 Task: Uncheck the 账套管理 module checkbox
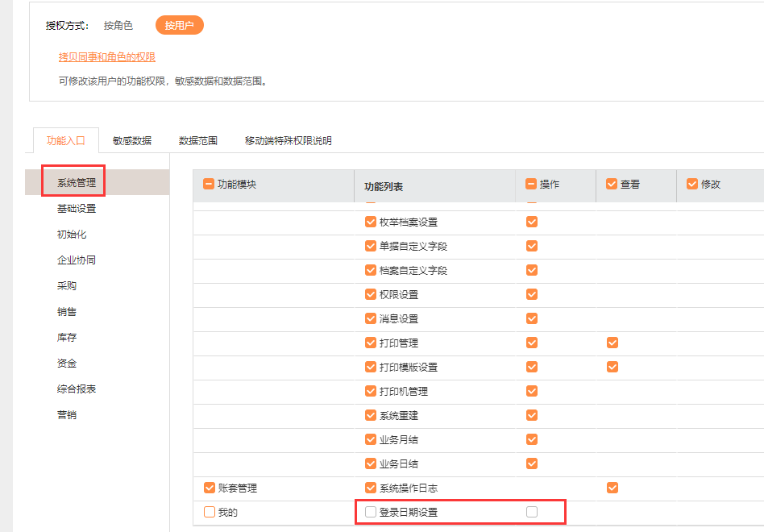210,488
